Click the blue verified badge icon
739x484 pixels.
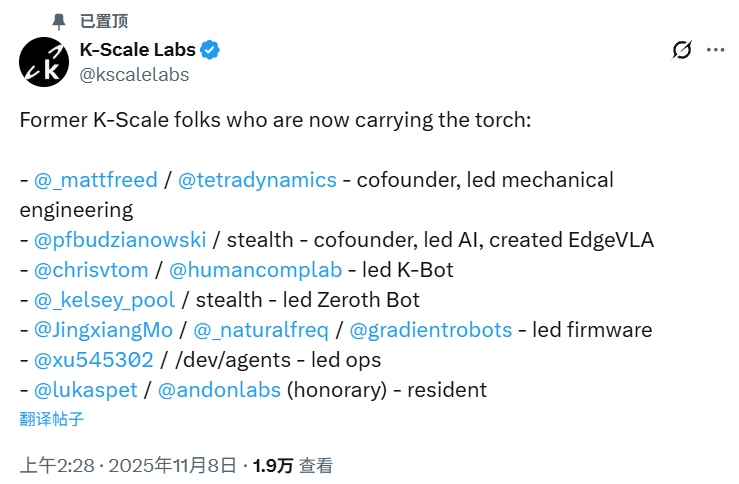(211, 50)
